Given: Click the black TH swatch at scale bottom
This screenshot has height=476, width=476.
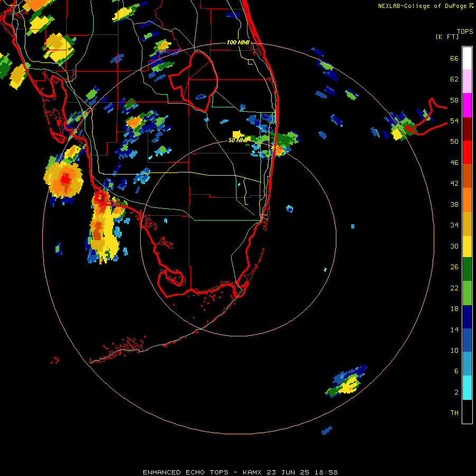Looking at the screenshot, I should (467, 411).
